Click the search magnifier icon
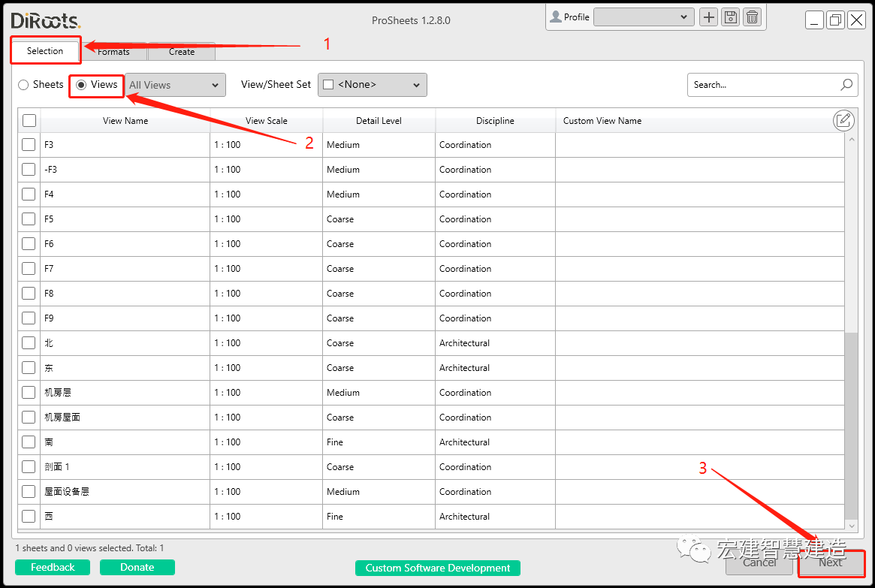This screenshot has height=588, width=875. coord(846,85)
